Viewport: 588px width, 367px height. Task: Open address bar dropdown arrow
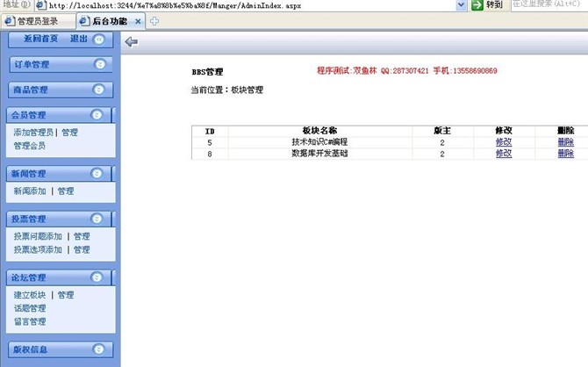click(x=461, y=5)
